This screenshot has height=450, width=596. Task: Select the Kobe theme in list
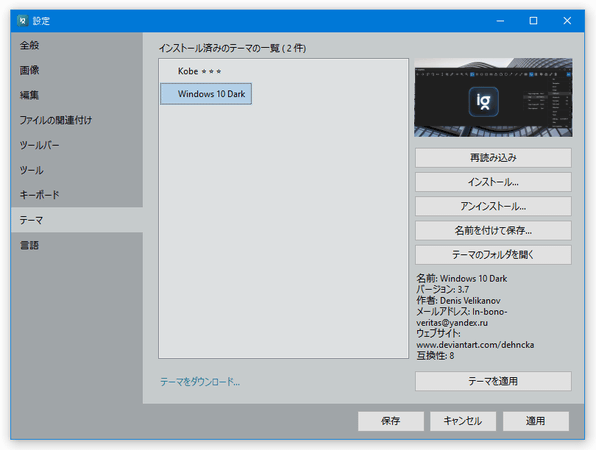click(200, 71)
